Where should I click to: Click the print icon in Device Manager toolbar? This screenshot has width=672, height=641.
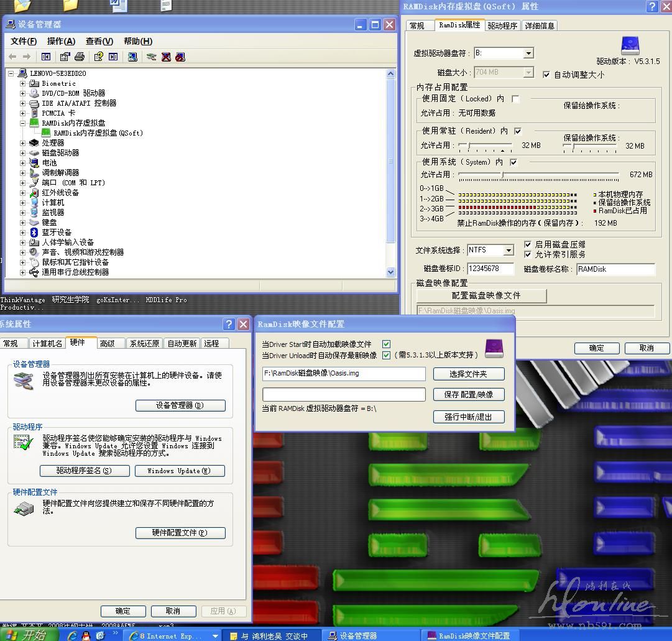pos(80,57)
